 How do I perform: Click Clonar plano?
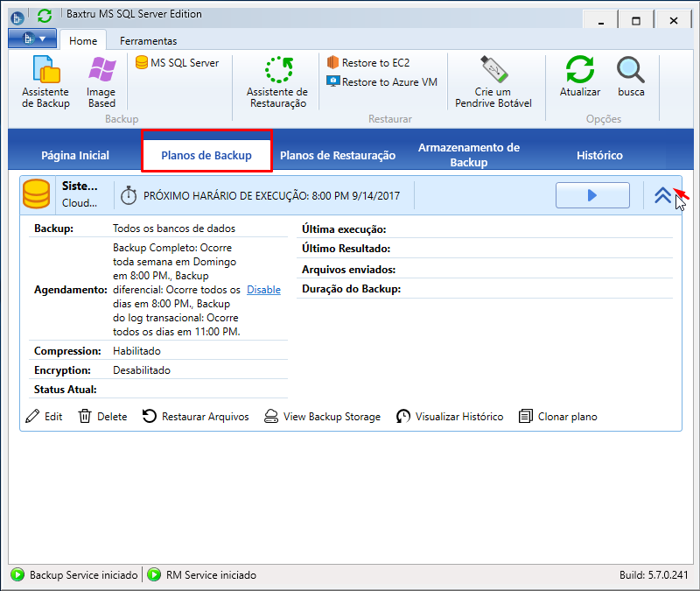558,417
